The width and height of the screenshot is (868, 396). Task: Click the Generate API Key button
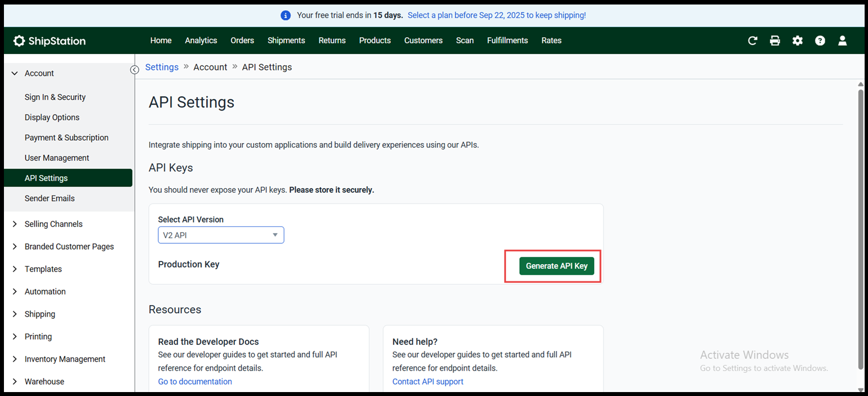[557, 266]
